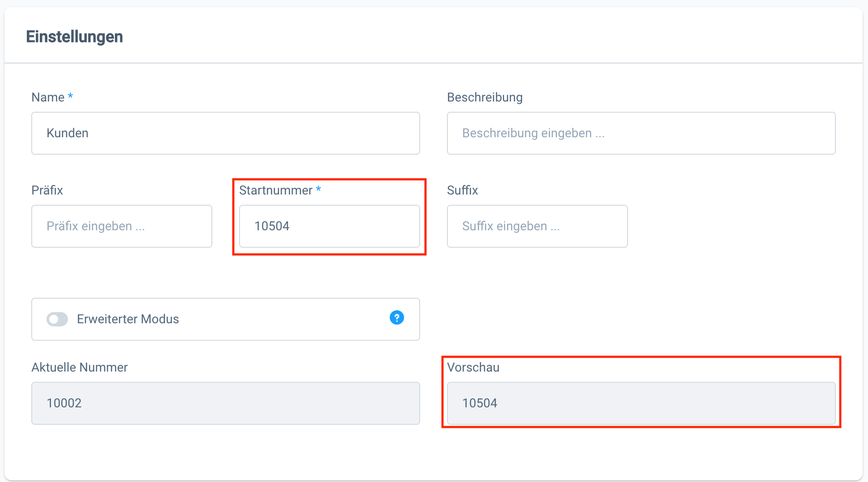Click the blue info circle beside Erweiterter Modus
Viewport: 868px width, 482px height.
click(x=396, y=318)
